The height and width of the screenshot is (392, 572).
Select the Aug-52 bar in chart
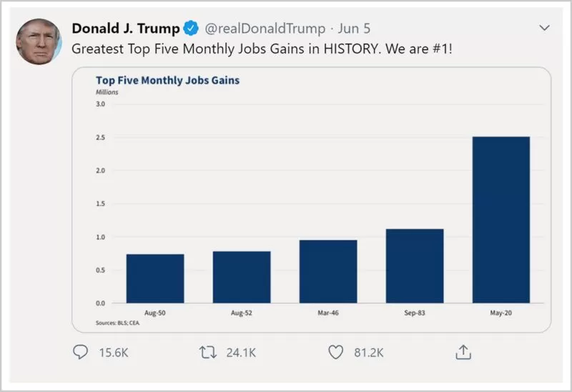click(x=242, y=277)
